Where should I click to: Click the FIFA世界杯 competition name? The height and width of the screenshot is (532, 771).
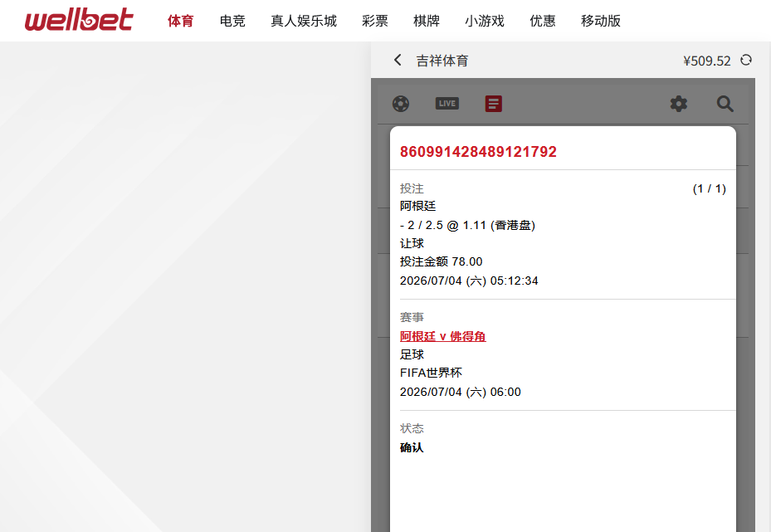(431, 373)
